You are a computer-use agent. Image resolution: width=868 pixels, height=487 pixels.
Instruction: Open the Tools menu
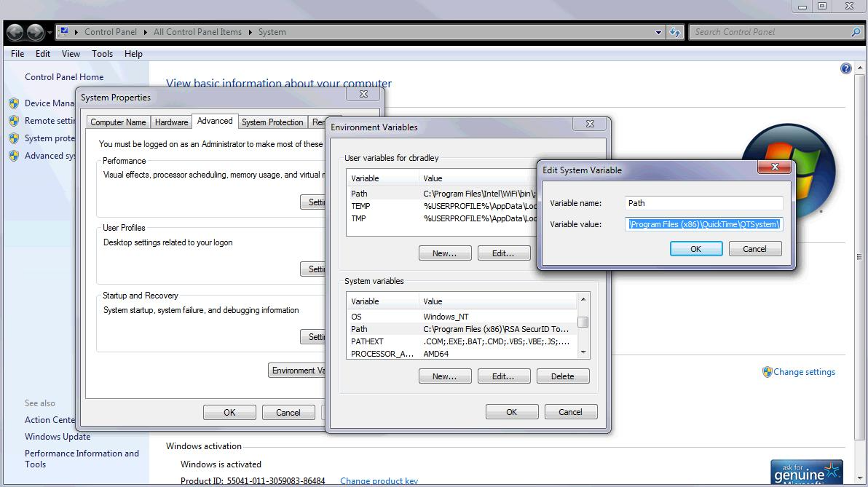pos(102,54)
